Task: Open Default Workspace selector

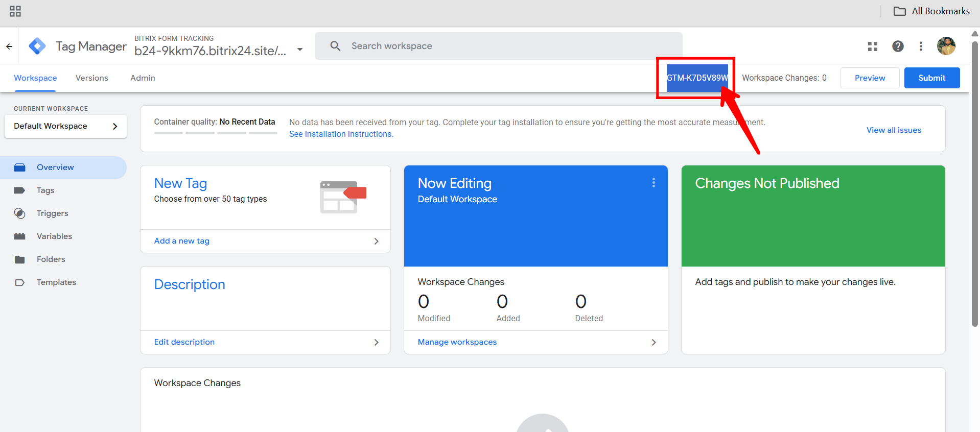Action: [x=65, y=126]
